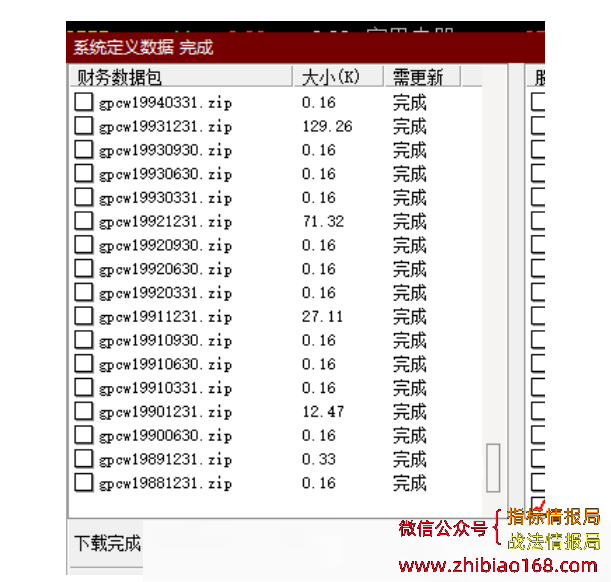Click the size value 0.33

click(x=319, y=459)
